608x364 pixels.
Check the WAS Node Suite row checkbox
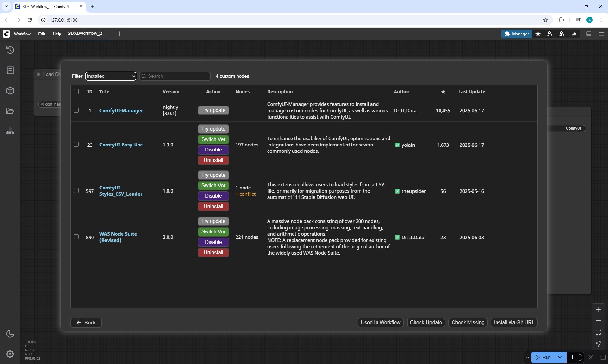coord(76,237)
